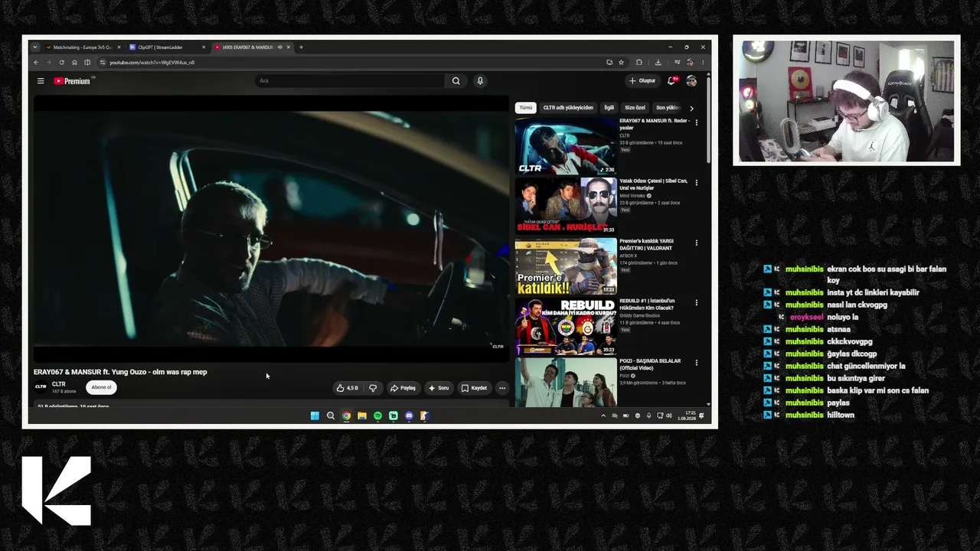Select the Size özel filter chip
The image size is (980, 551).
click(x=635, y=108)
